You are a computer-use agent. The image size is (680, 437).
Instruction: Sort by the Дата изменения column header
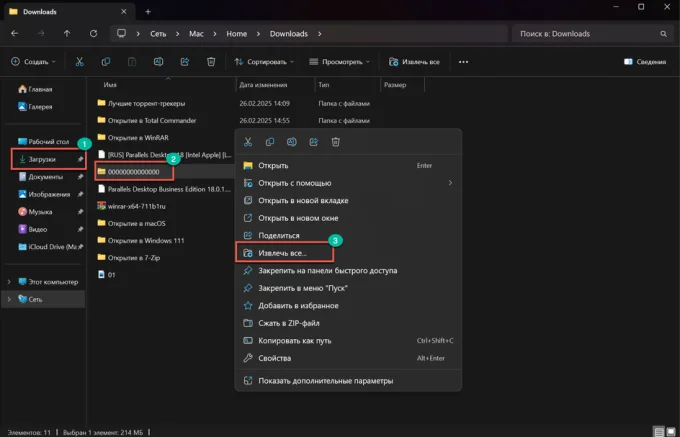coord(263,85)
